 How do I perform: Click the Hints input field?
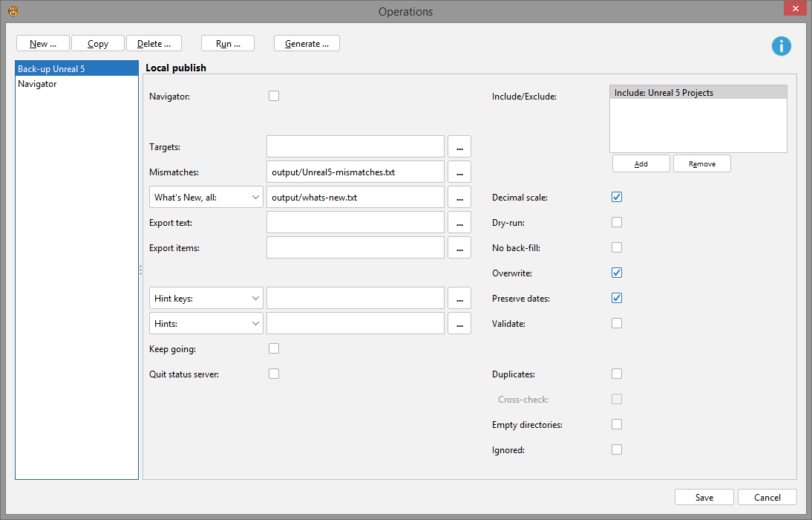(356, 323)
